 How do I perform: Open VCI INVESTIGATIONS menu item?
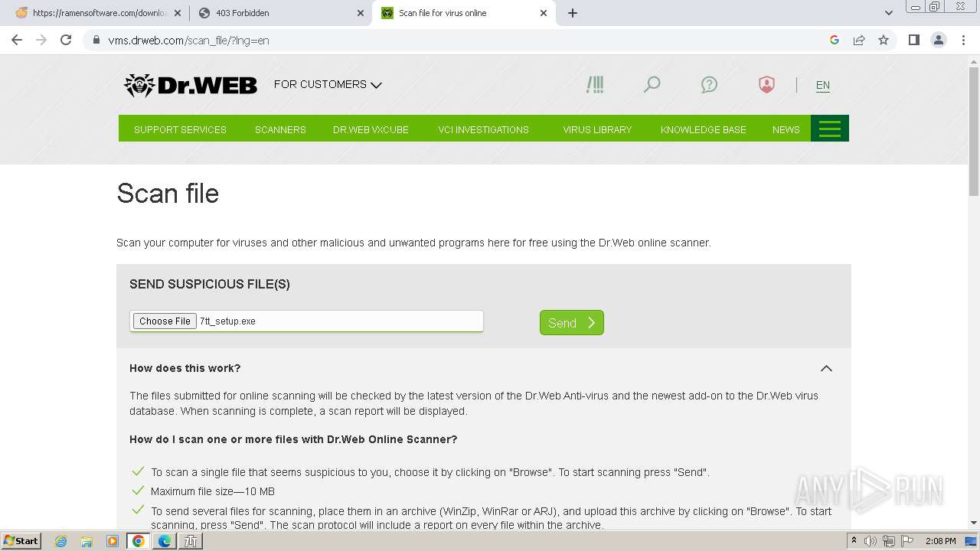tap(483, 129)
